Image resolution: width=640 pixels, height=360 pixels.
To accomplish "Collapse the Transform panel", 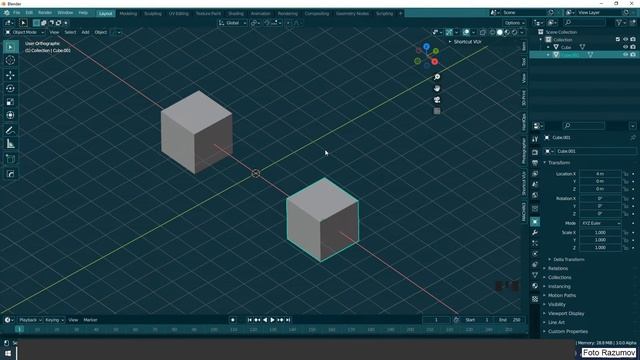I will 558,163.
